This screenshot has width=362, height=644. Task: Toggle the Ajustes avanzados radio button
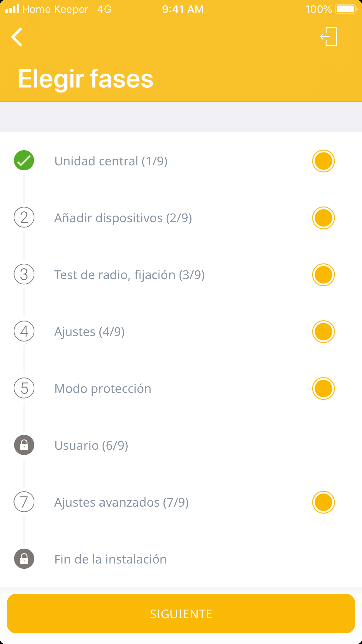coord(323,502)
